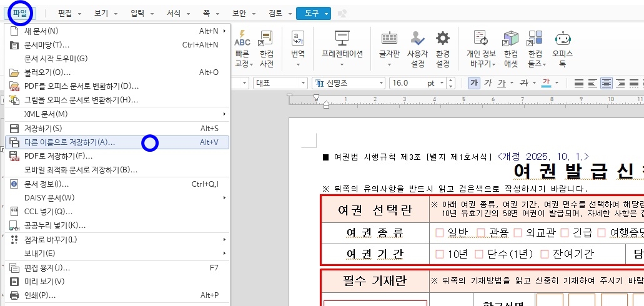Select left alignment icon

[x=593, y=84]
